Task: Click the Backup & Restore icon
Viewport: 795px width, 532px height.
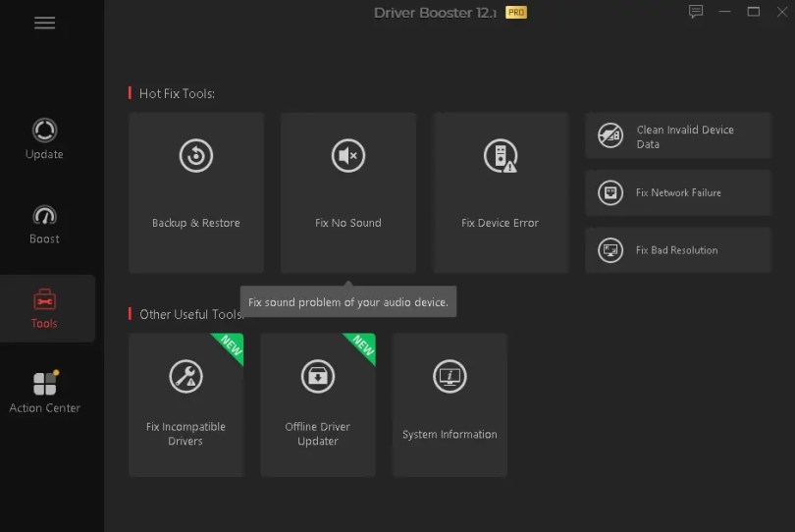Action: [x=195, y=155]
